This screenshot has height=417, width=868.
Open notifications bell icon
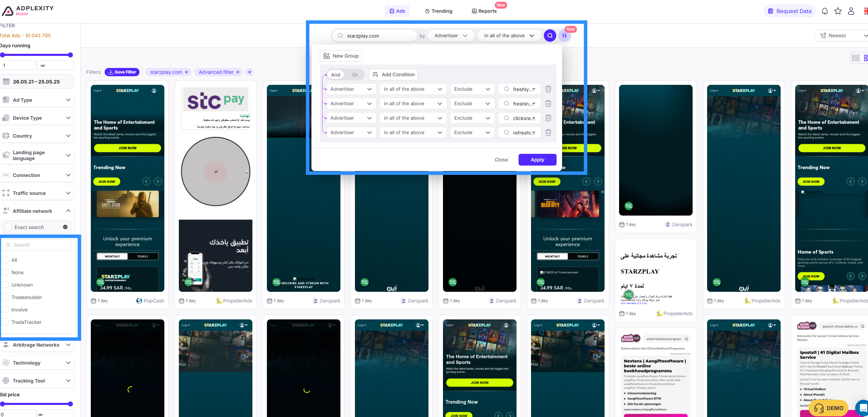(x=824, y=11)
